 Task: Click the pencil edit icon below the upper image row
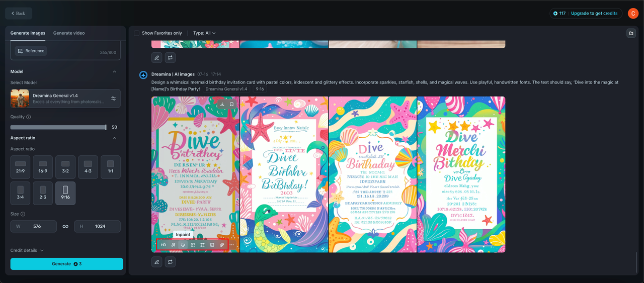click(157, 58)
